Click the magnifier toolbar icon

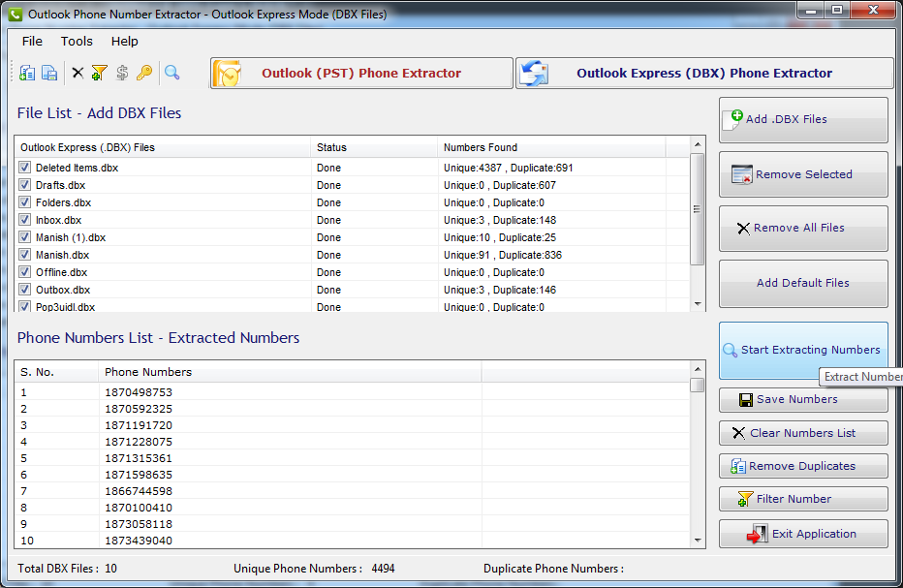pos(171,73)
